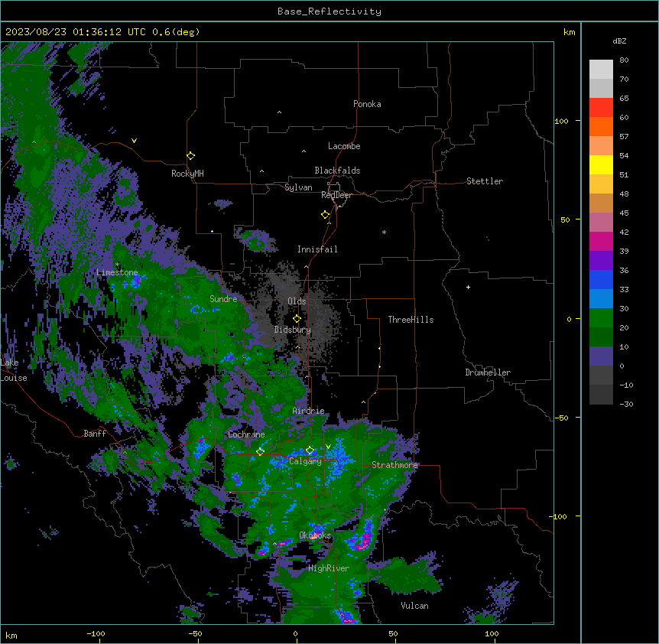Click the RedDeer city label
Viewport: 659px width, 644px height.
tap(336, 195)
